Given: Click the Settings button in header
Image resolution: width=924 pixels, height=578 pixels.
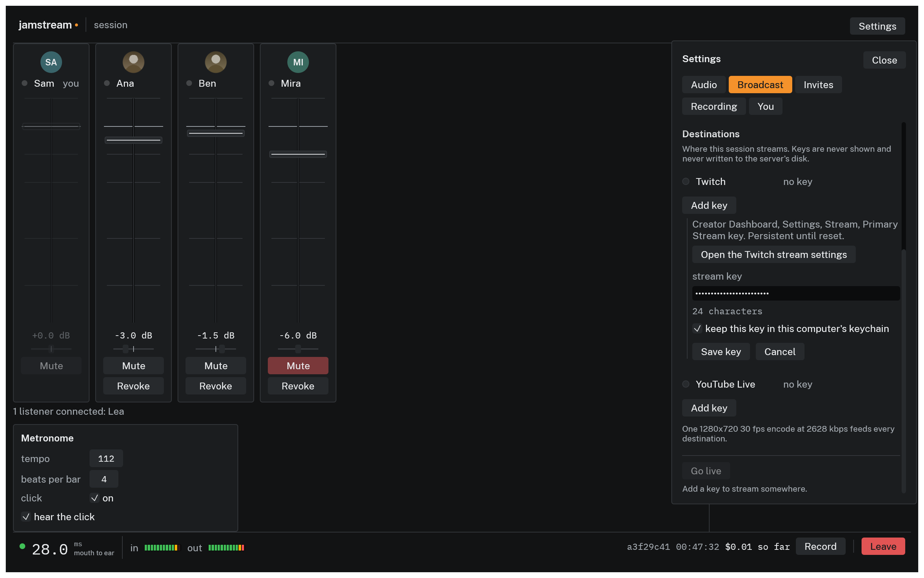Looking at the screenshot, I should 877,26.
